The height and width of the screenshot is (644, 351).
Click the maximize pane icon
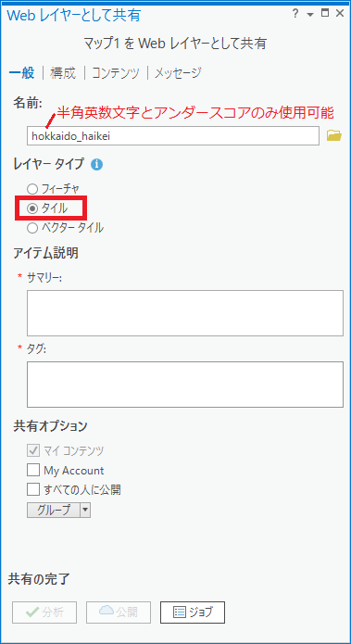coord(325,13)
